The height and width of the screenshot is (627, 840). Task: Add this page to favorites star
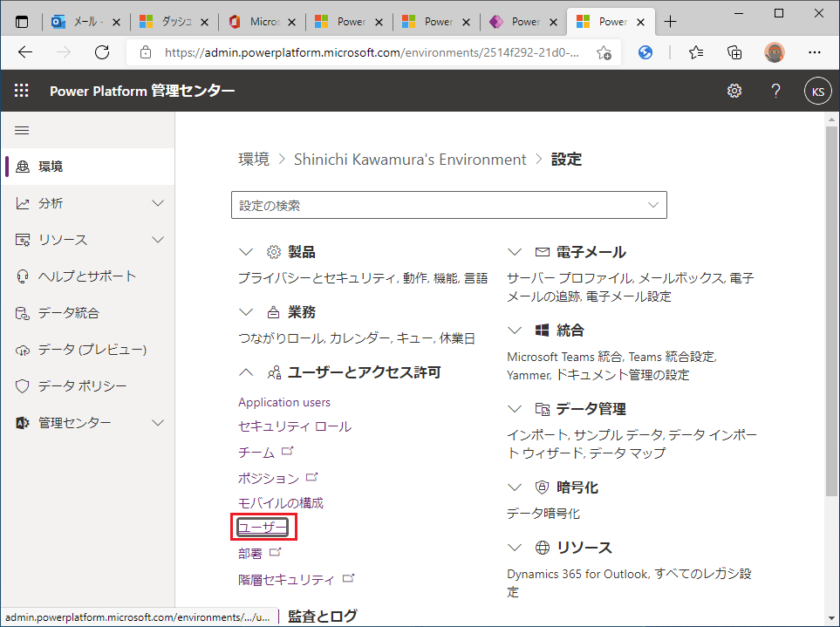604,52
